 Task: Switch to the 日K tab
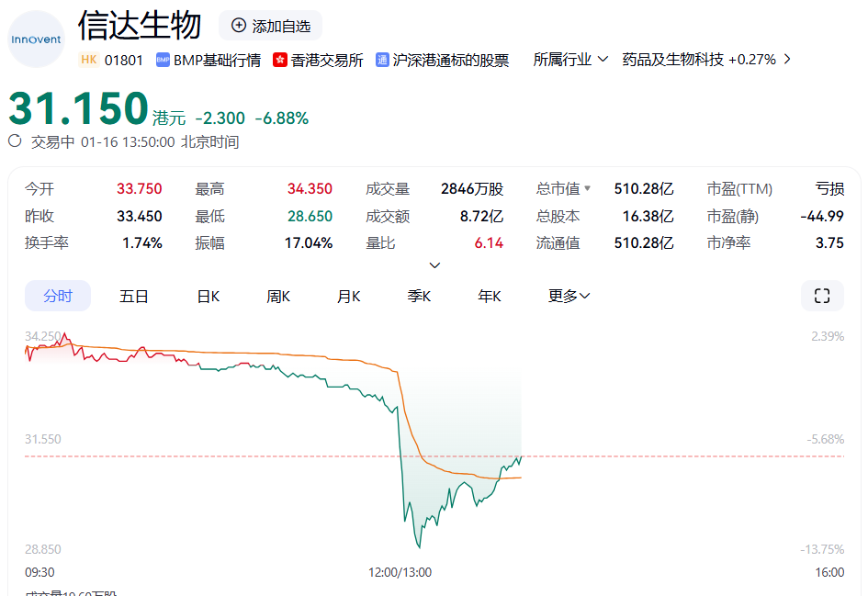209,296
